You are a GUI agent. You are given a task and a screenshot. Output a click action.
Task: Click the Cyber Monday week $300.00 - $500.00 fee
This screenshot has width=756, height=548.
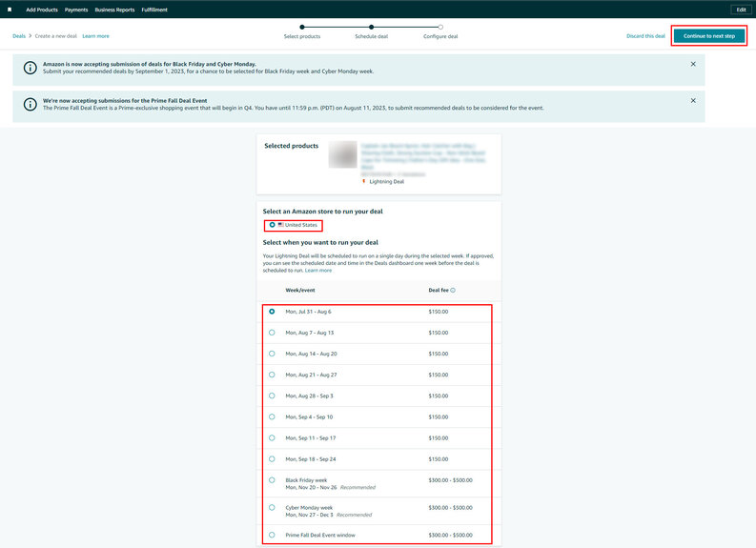(450, 508)
